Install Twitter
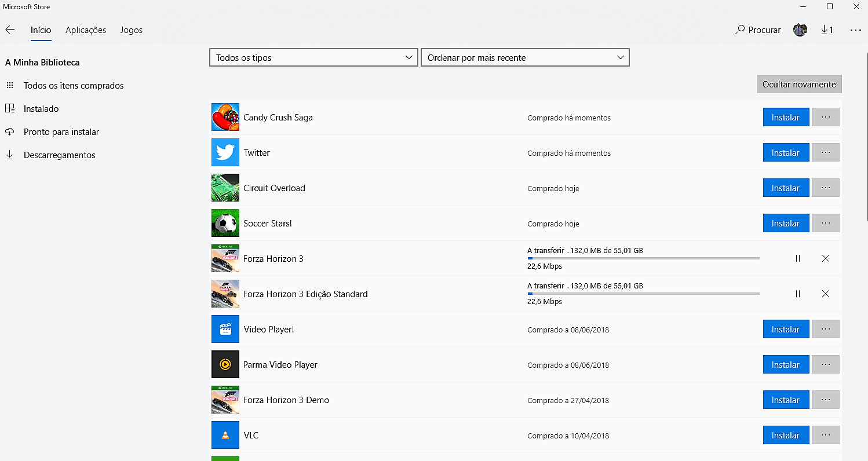 786,152
